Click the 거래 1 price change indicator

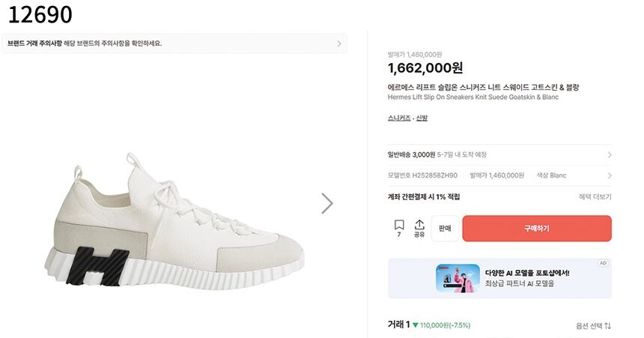441,325
